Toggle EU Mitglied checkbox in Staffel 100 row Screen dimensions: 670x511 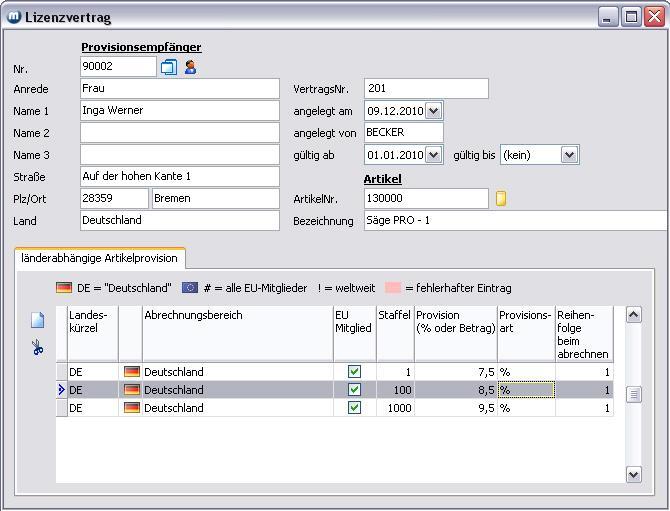tap(354, 390)
